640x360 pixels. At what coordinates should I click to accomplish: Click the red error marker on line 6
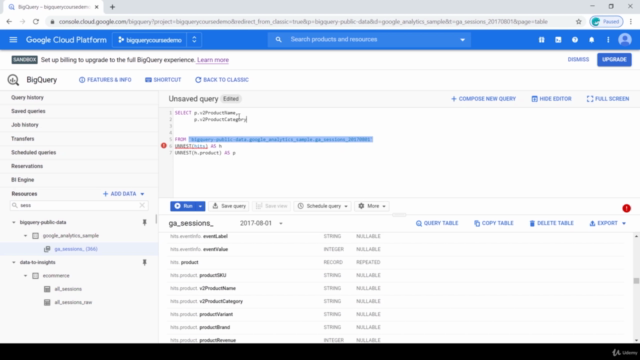(x=164, y=146)
